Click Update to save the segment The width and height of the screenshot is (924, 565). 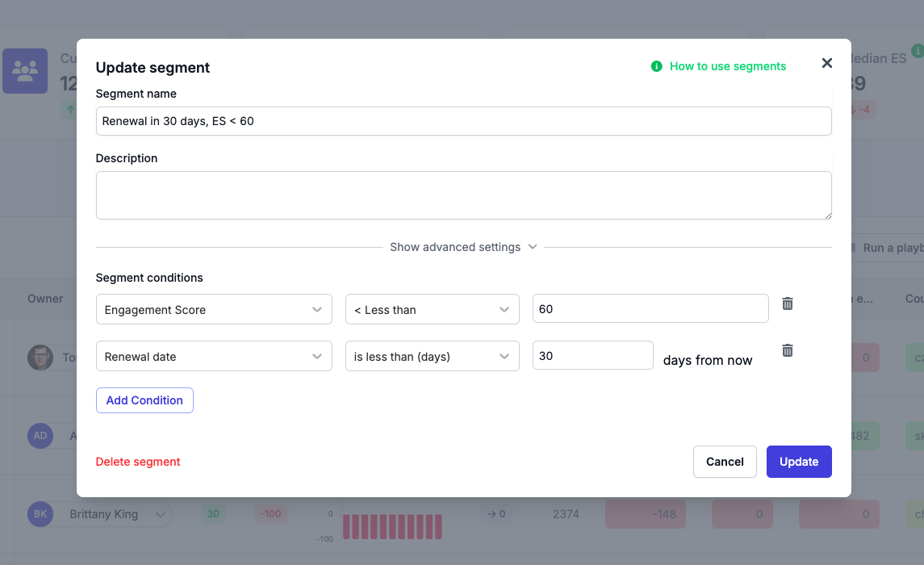click(x=799, y=461)
